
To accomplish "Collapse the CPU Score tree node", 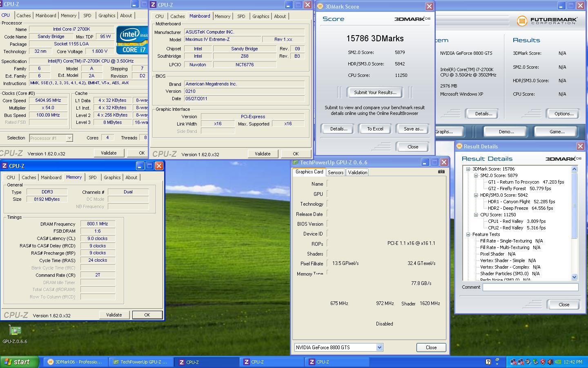I will tap(476, 215).
